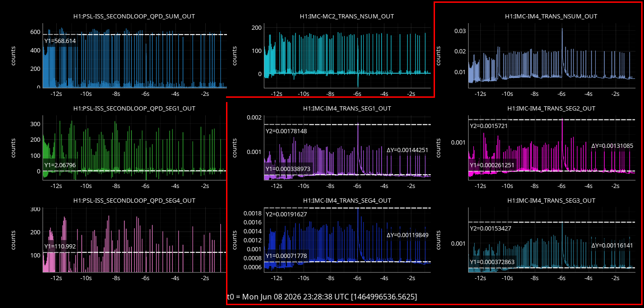Select the H1:IMC-MC2_TRANS_NSUM_OUT chart title

pyautogui.click(x=347, y=16)
